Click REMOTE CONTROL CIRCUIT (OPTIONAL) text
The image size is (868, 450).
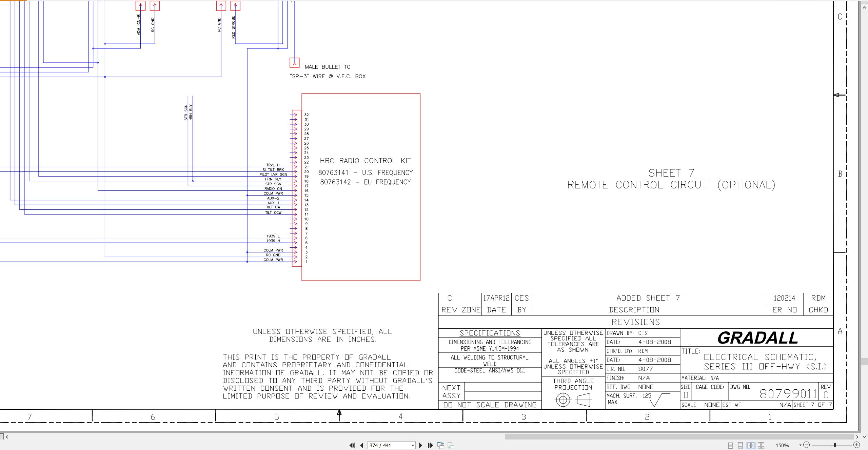[x=671, y=185]
